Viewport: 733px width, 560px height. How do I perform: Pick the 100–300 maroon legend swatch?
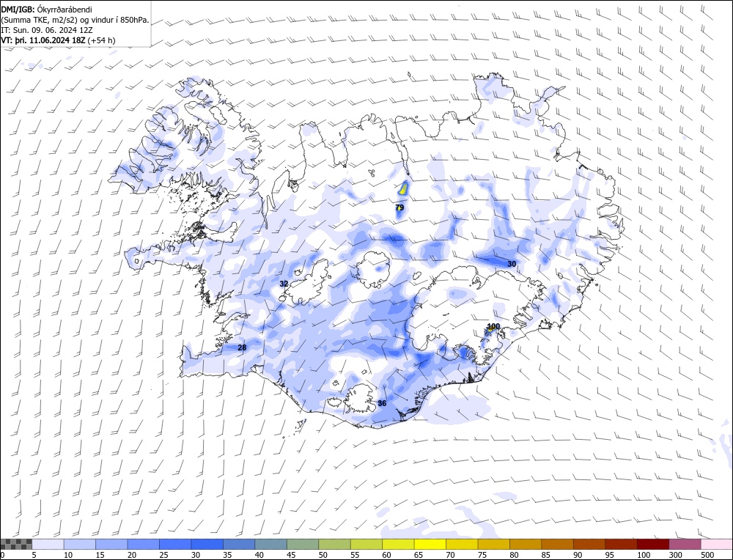point(652,544)
